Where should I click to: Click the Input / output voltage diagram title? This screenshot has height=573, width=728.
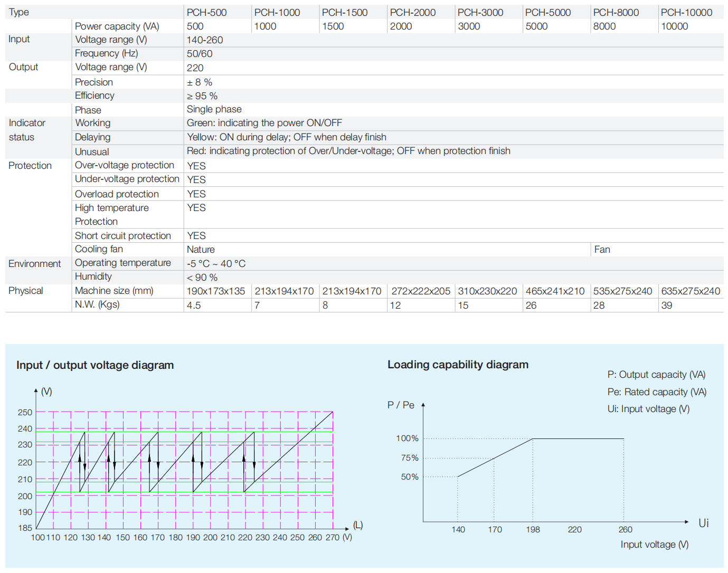[x=95, y=365]
